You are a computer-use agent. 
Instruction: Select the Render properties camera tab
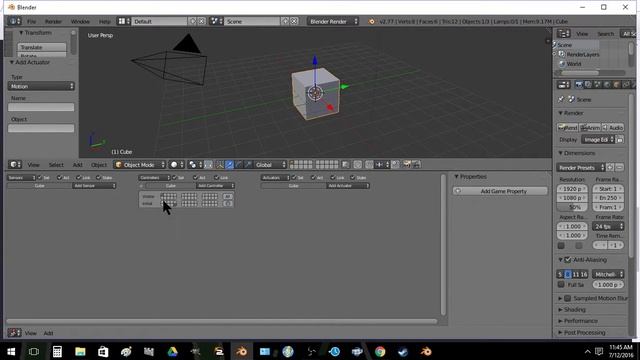tap(578, 84)
